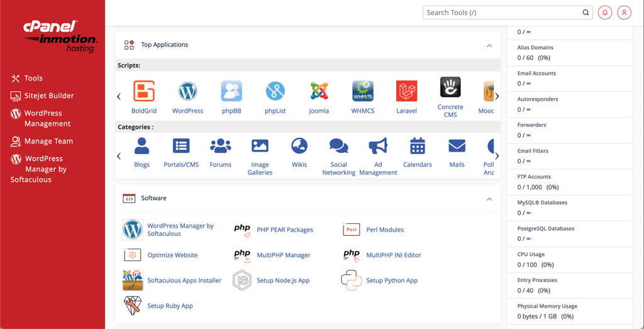Click the PostgreSQL Databases statistic

[x=570, y=234]
